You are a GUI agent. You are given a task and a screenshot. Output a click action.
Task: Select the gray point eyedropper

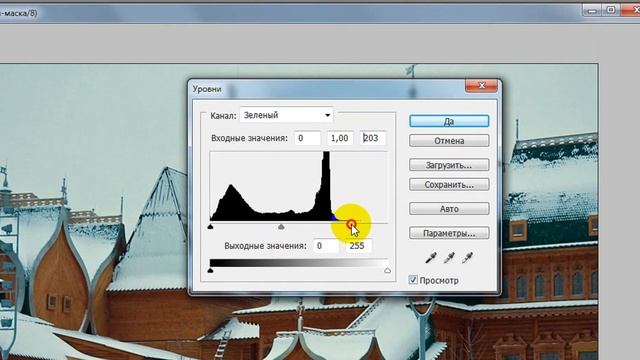pyautogui.click(x=449, y=258)
